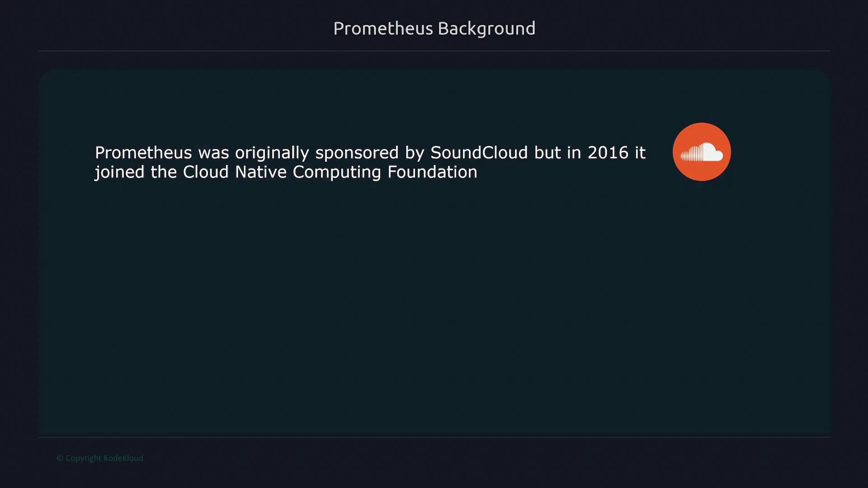Click the divider line above the footer

[x=434, y=437]
